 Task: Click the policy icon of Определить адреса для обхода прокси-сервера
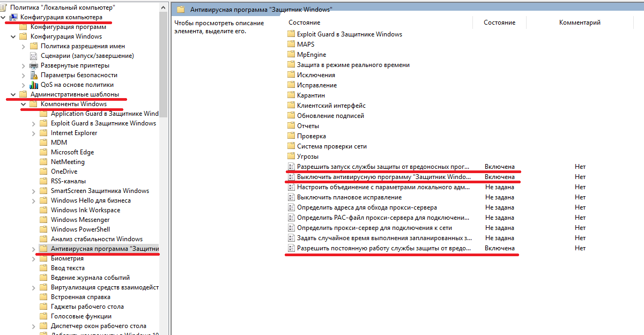click(291, 207)
